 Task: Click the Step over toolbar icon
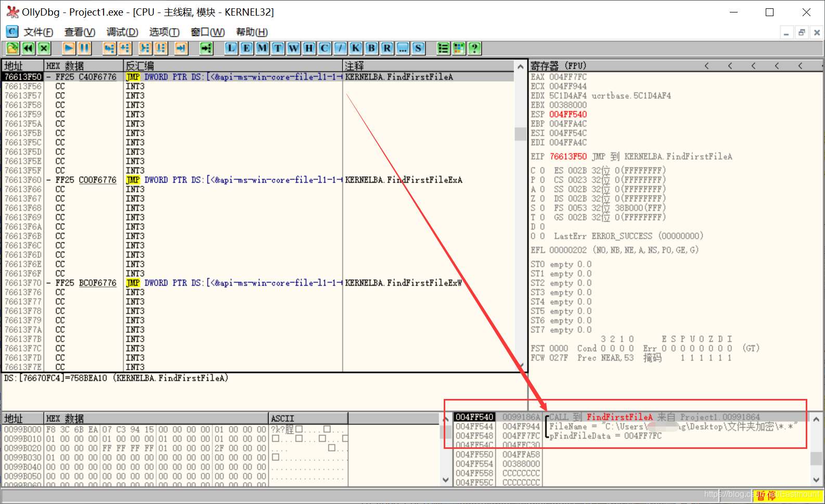pos(125,48)
